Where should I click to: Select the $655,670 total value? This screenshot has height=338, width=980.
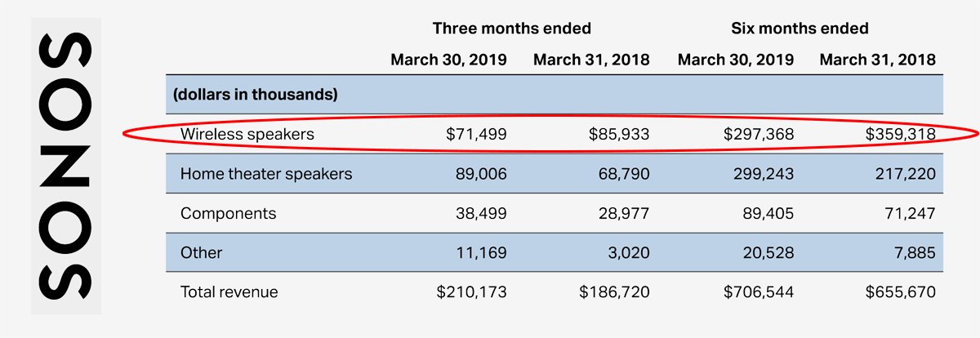tap(901, 292)
